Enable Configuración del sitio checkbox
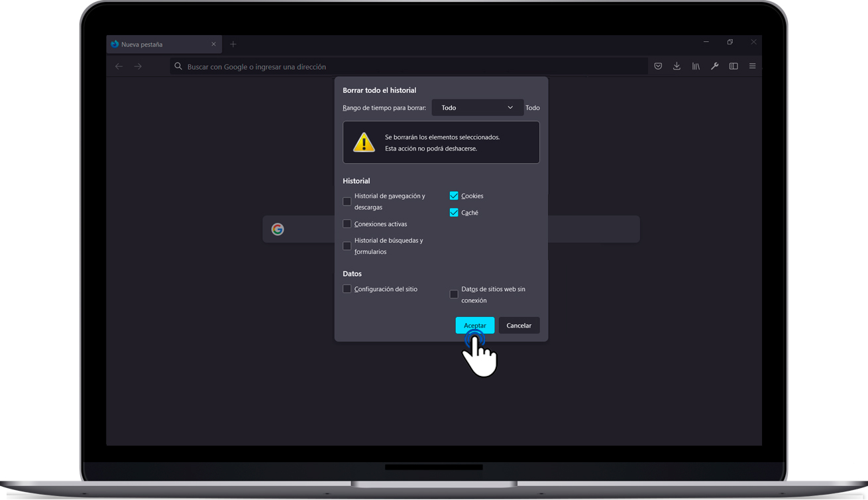The image size is (868, 500). click(x=347, y=289)
